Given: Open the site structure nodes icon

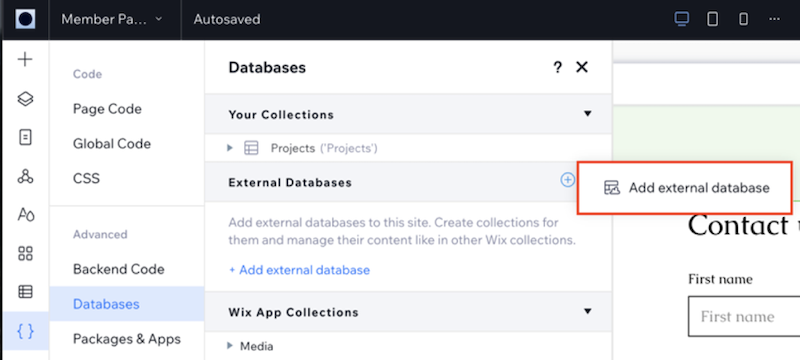Looking at the screenshot, I should 25,176.
